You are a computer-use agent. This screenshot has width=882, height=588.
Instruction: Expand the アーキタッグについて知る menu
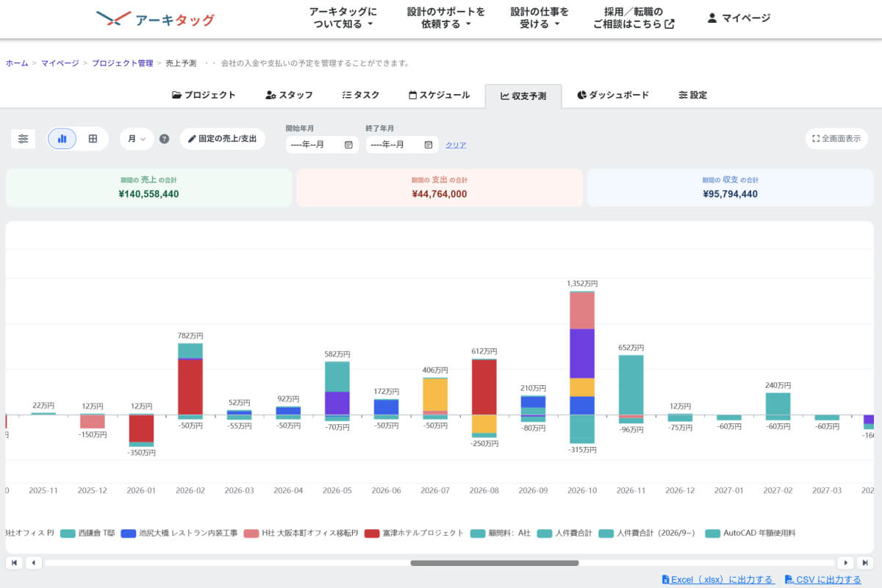click(343, 18)
